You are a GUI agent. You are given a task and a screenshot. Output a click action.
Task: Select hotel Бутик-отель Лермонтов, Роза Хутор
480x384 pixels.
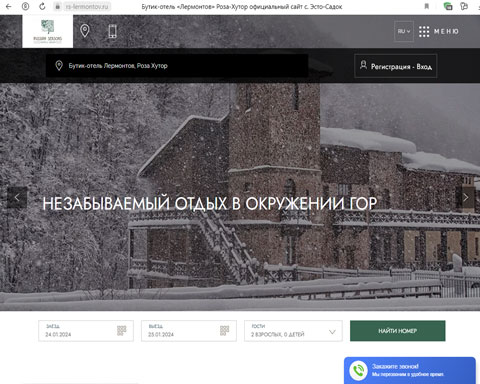click(x=177, y=66)
